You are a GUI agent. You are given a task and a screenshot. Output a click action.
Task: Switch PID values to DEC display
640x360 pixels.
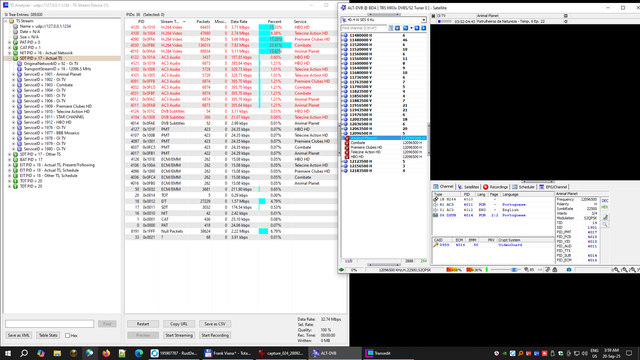604,200
